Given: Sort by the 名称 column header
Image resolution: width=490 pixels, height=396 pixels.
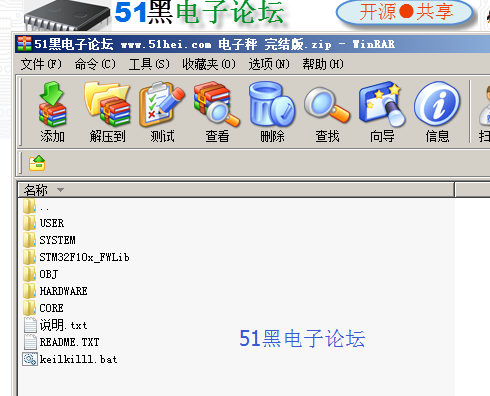Looking at the screenshot, I should click(x=236, y=190).
